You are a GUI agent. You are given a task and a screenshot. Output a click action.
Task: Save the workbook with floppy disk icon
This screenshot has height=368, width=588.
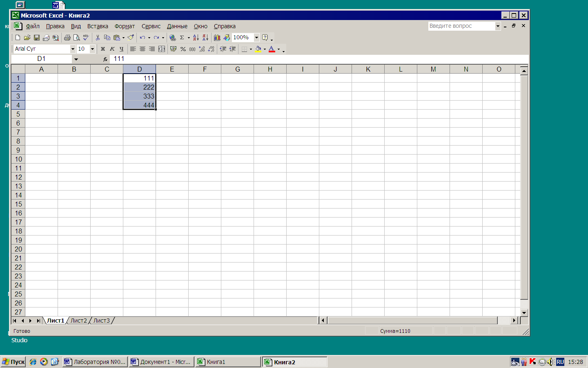(x=36, y=38)
